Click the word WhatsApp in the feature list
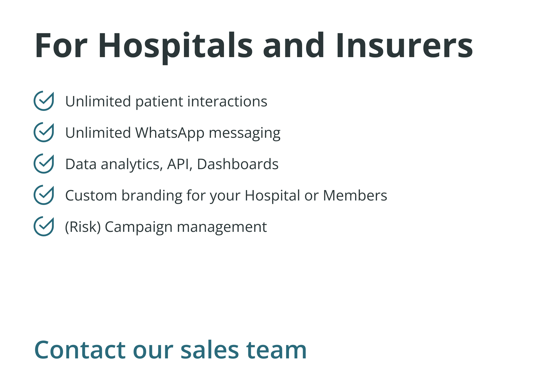Screen dimensions: 560x392 coord(170,133)
